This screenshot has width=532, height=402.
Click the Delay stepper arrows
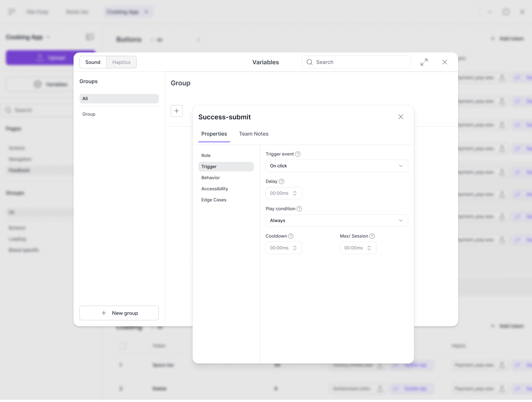(295, 193)
